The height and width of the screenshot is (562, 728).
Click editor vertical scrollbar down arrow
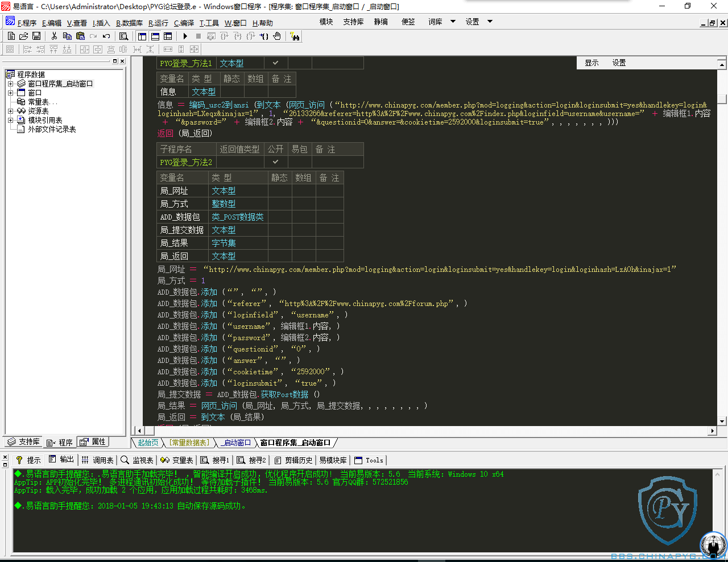[722, 421]
